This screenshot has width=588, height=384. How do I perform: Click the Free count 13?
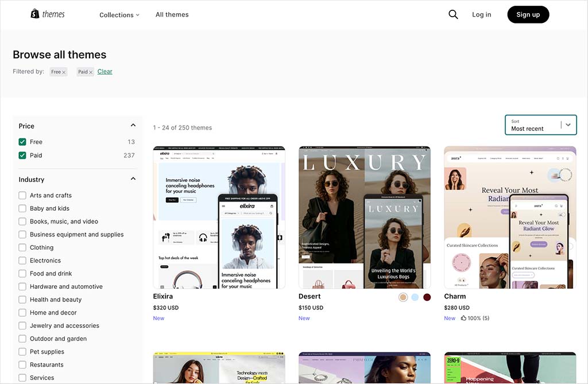click(131, 142)
